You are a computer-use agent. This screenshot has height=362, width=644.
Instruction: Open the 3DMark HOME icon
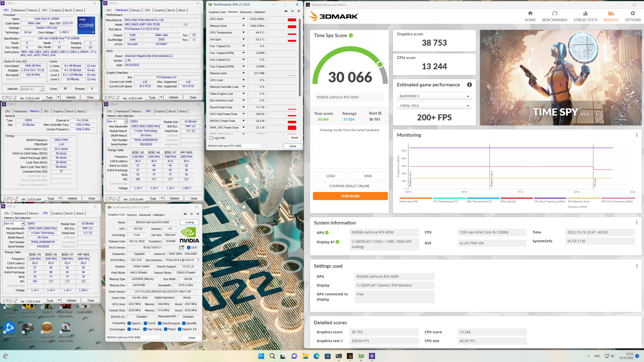tap(530, 13)
